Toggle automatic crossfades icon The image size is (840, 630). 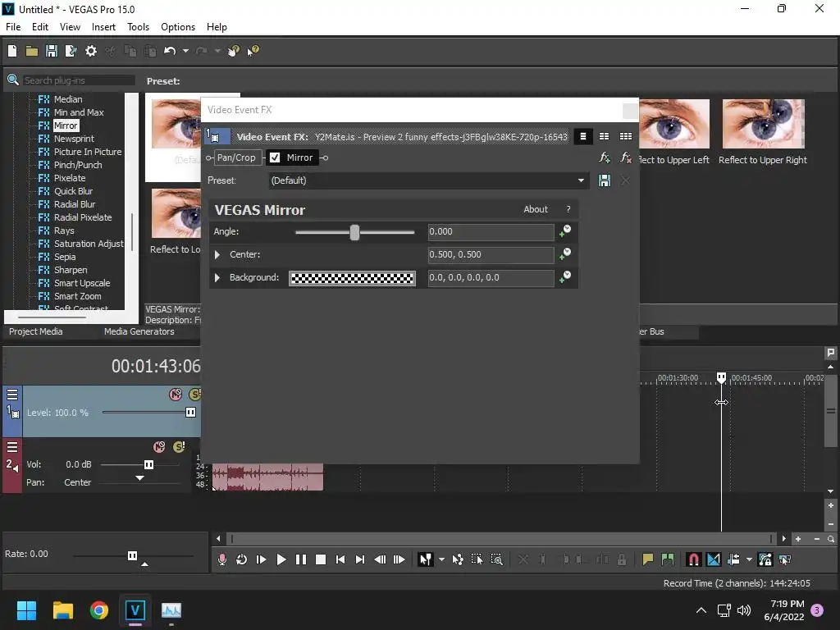(x=714, y=559)
